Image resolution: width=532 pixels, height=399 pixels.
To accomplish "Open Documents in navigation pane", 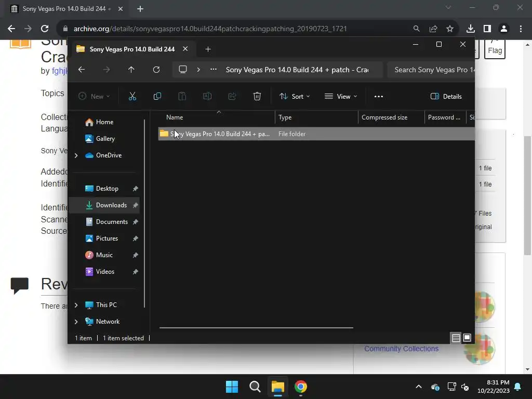I will (105, 222).
